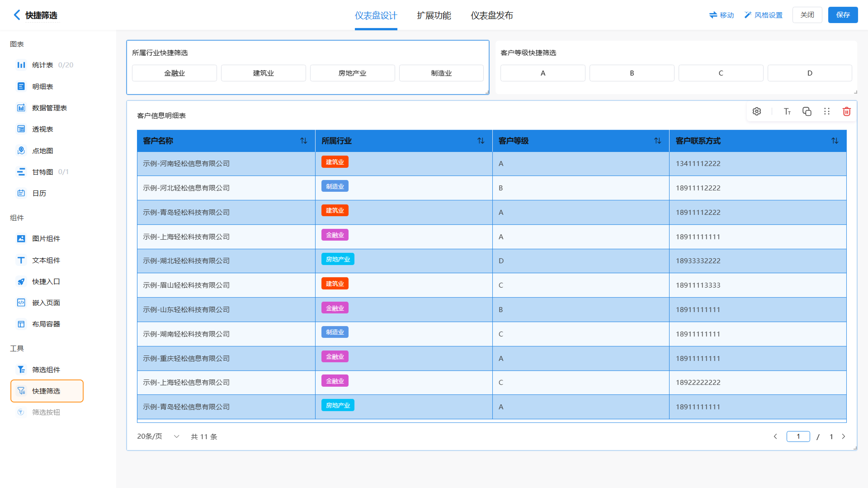Viewport: 868px width, 488px height.
Task: Switch to 仪表盘设计 tab
Action: click(376, 15)
